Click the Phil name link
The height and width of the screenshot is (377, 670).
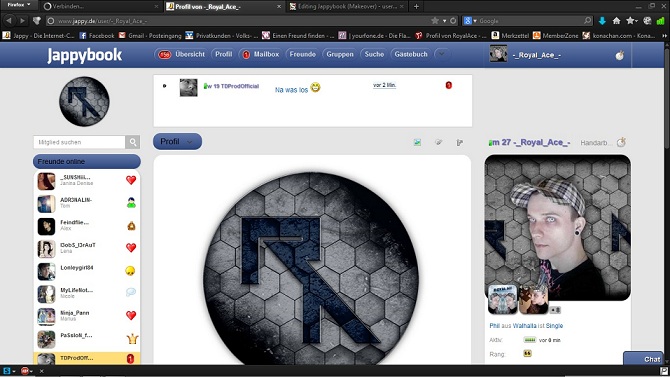(x=494, y=326)
